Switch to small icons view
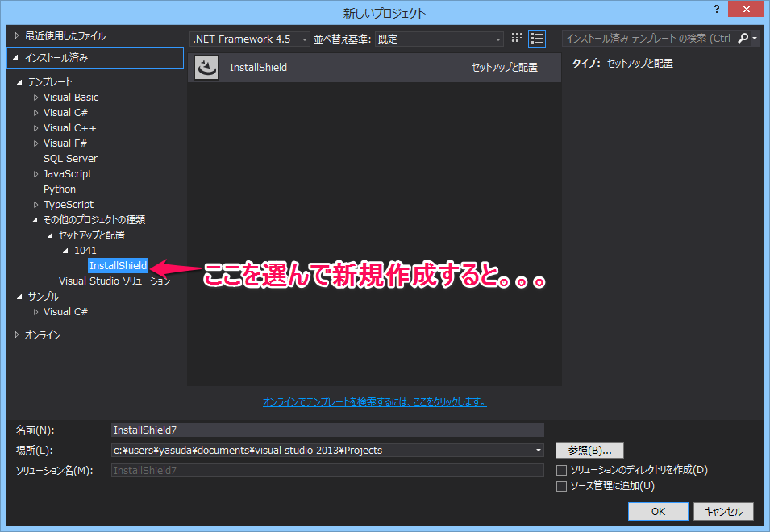 (517, 39)
